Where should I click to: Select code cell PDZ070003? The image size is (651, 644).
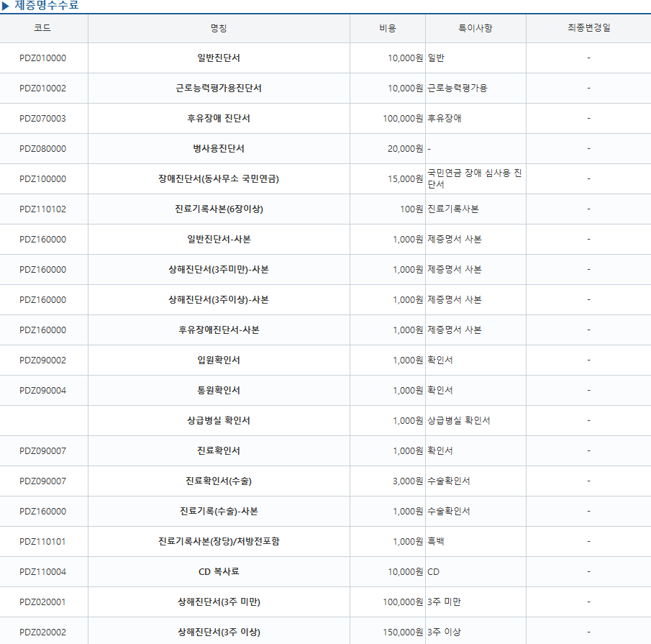[42, 119]
